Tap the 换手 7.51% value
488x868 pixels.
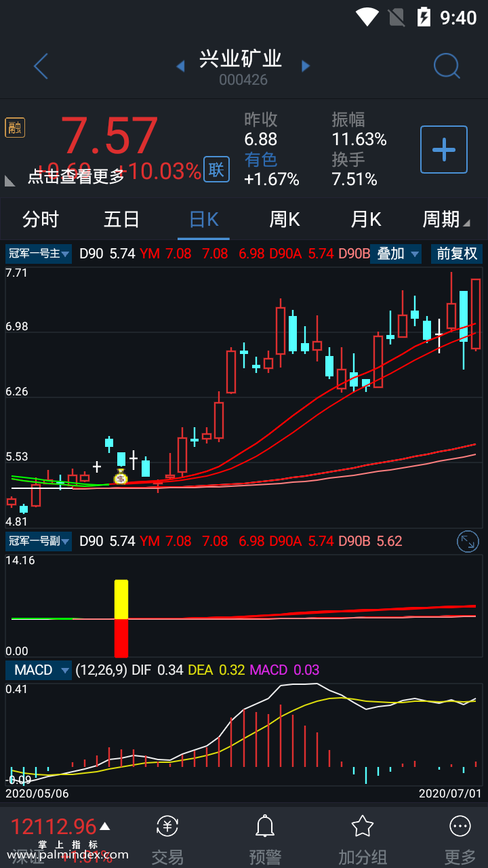coord(354,179)
